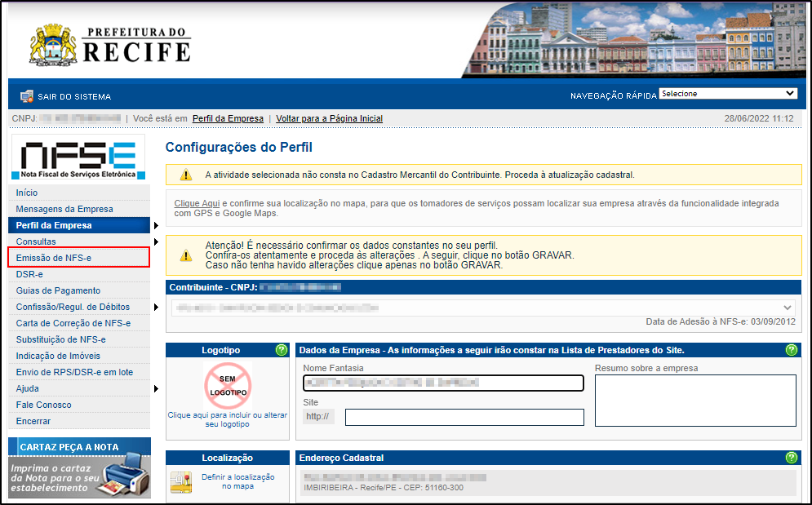Viewport: 812px width, 505px height.
Task: Focus the Resumo sobre a empresa textarea
Action: tap(695, 401)
